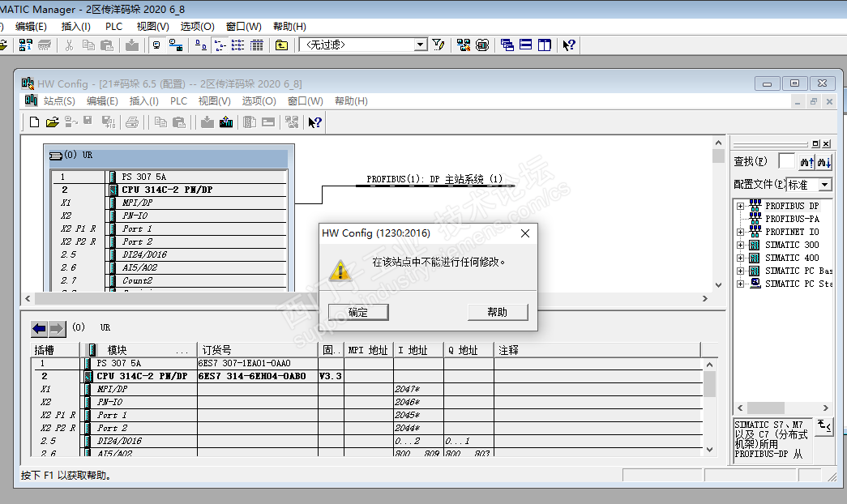Select the DI24/DO16 row in rack view
This screenshot has height=504, width=847.
point(169,254)
